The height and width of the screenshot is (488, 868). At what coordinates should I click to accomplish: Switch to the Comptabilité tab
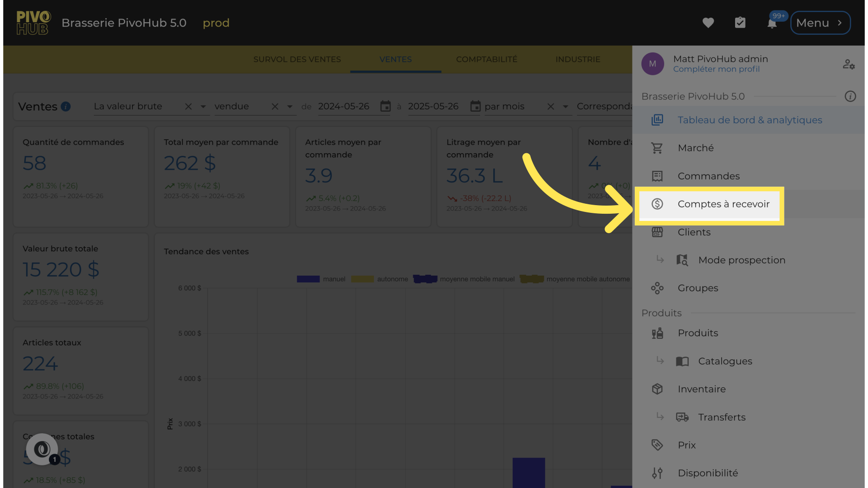tap(486, 59)
